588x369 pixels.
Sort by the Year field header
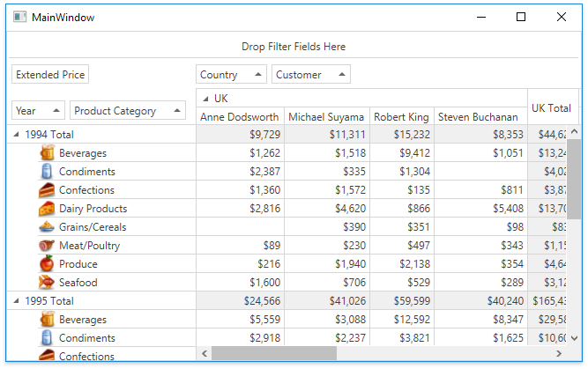pos(38,110)
